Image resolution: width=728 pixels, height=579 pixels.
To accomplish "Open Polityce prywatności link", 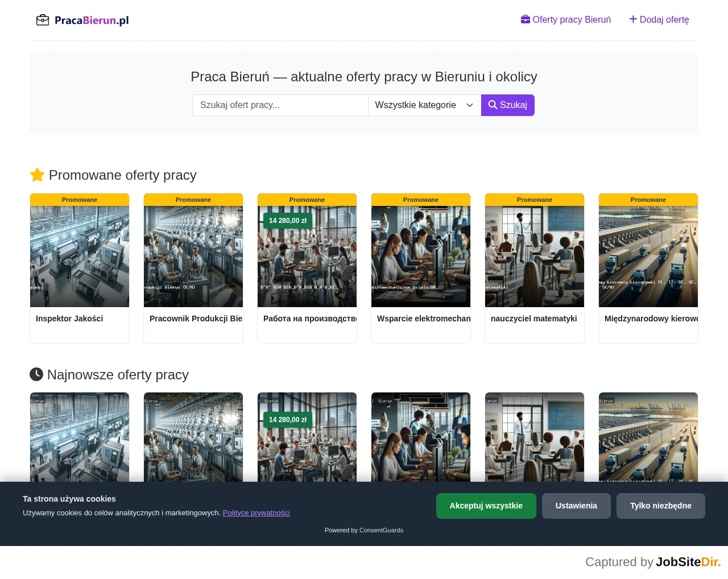I will tap(257, 512).
